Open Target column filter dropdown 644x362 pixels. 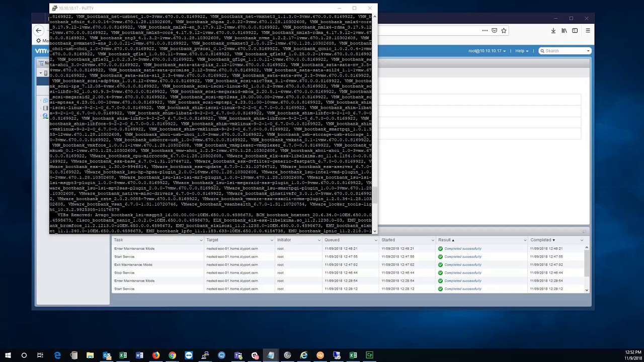pos(272,240)
